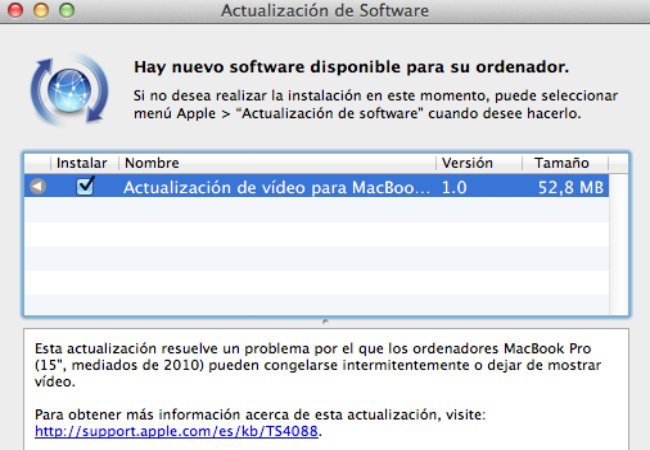
Task: Click the Software Update globe icon
Action: click(x=67, y=89)
